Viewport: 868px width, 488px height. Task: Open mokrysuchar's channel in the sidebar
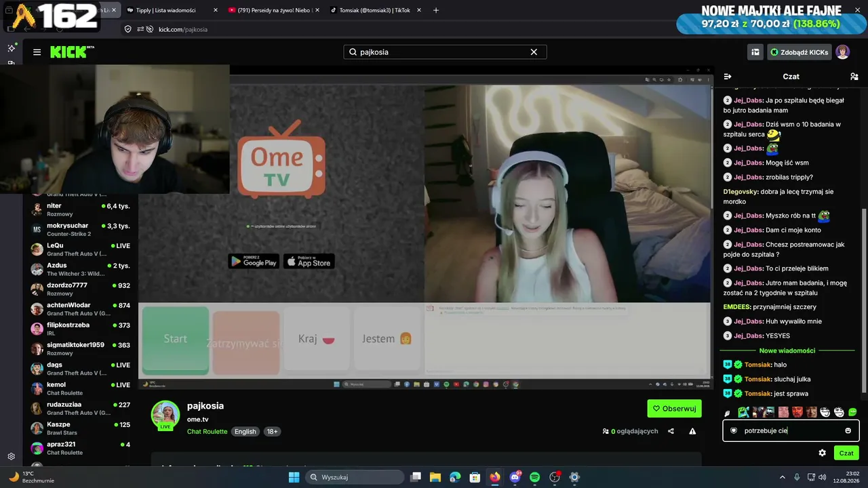point(81,229)
